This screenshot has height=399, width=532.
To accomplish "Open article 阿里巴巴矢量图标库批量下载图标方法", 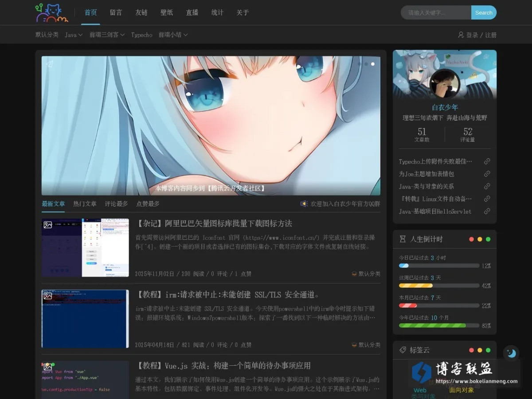I will 215,223.
